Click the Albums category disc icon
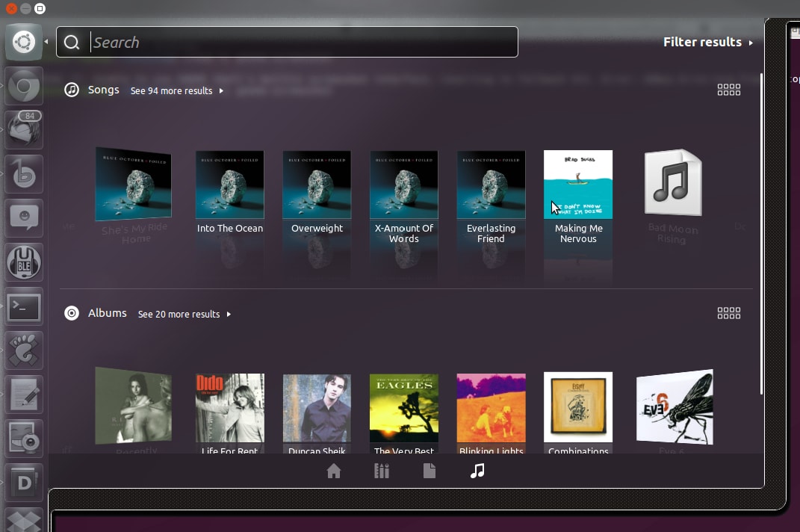Image resolution: width=800 pixels, height=532 pixels. click(x=72, y=313)
